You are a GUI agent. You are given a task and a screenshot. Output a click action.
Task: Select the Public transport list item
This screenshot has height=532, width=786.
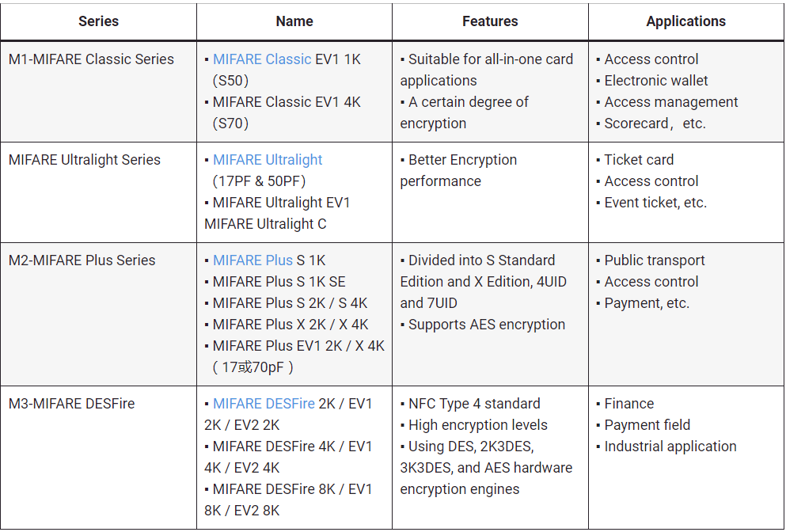[x=654, y=260]
